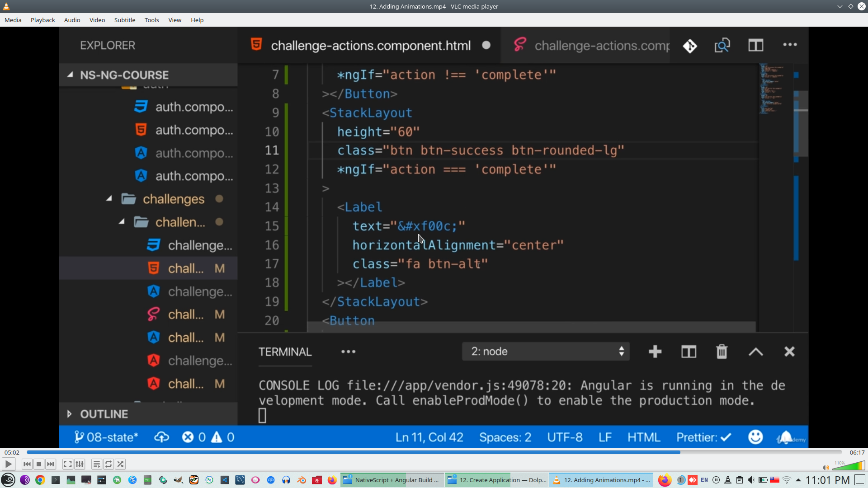Toggle the playlist view

point(96,464)
